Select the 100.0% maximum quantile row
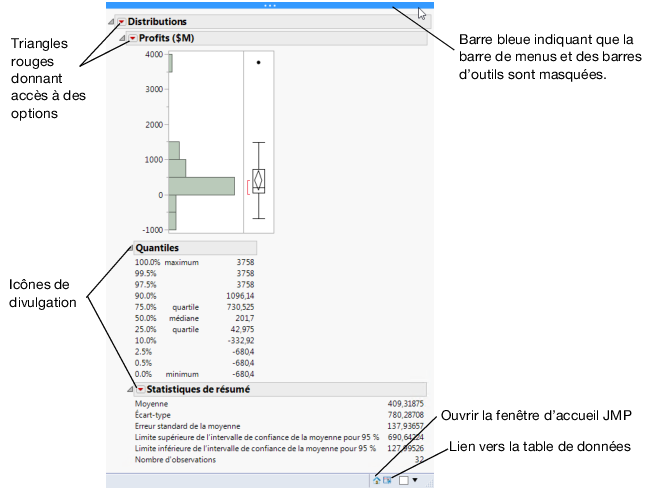660x493 pixels. 194,262
